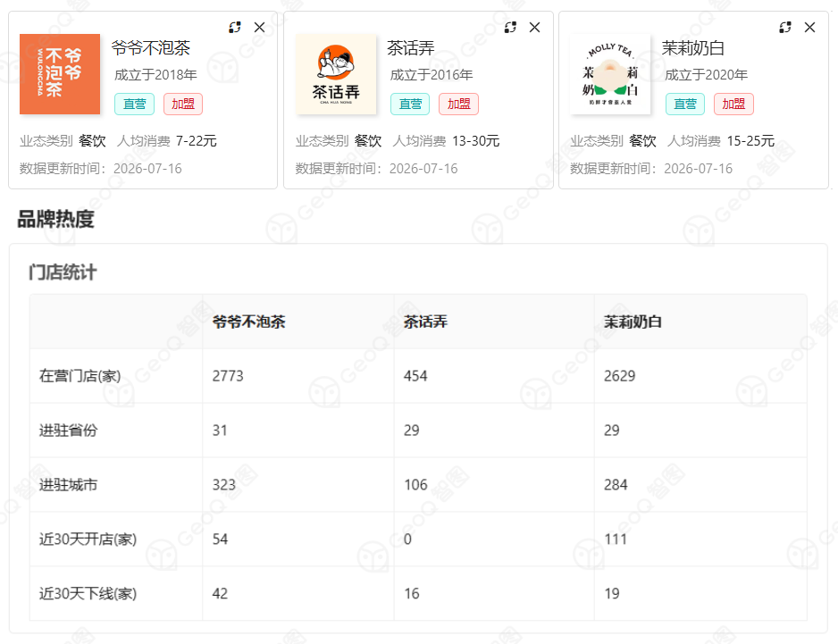Select the 在营门店(家) row label

pyautogui.click(x=80, y=376)
